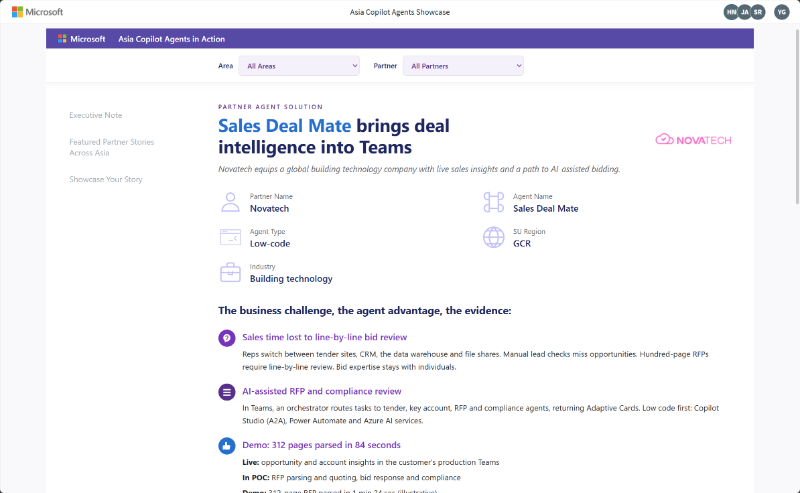The width and height of the screenshot is (800, 493).
Task: Click the purple question mark challenge icon
Action: (227, 338)
